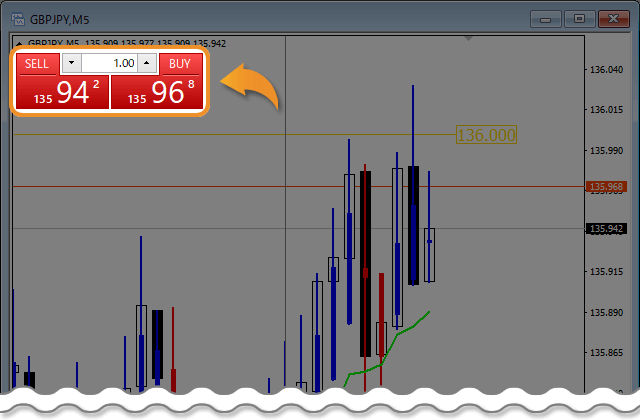
Task: Click the GBPJPY chart window icon
Action: tap(17, 17)
